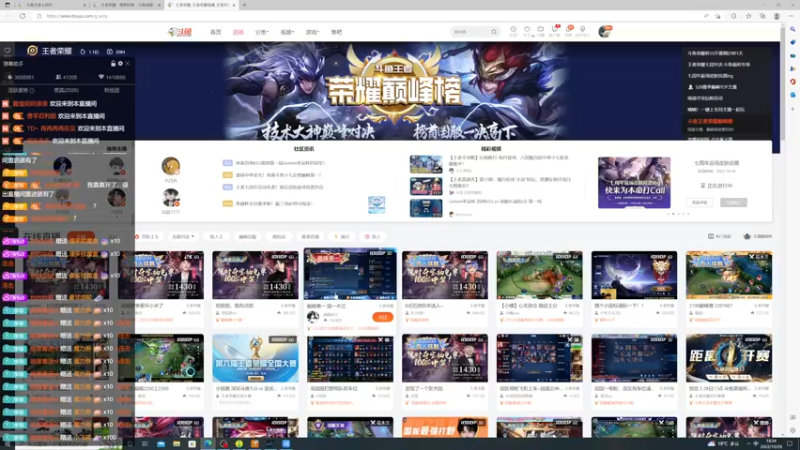Switch to the 贵宾 tab in helper panel
800x450 pixels.
[66, 90]
